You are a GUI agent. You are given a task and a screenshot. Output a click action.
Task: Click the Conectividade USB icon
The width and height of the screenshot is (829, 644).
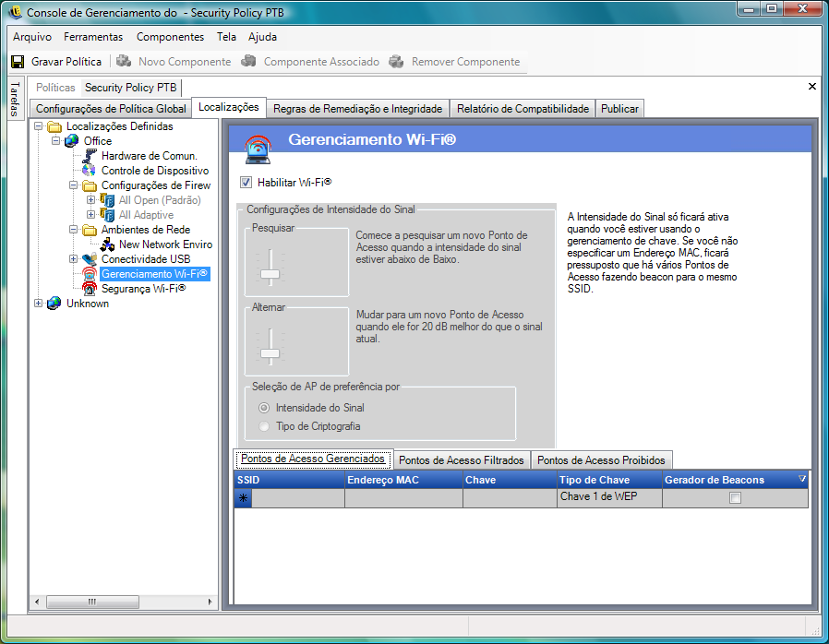[x=90, y=259]
